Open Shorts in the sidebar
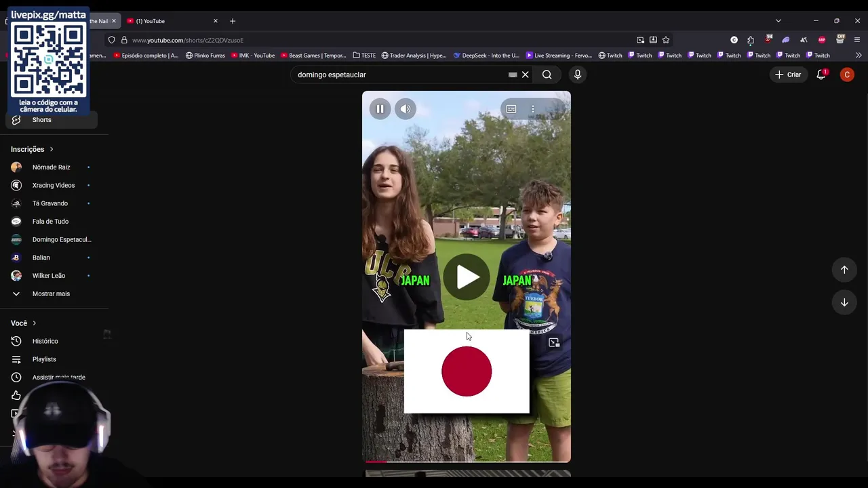 click(x=52, y=120)
